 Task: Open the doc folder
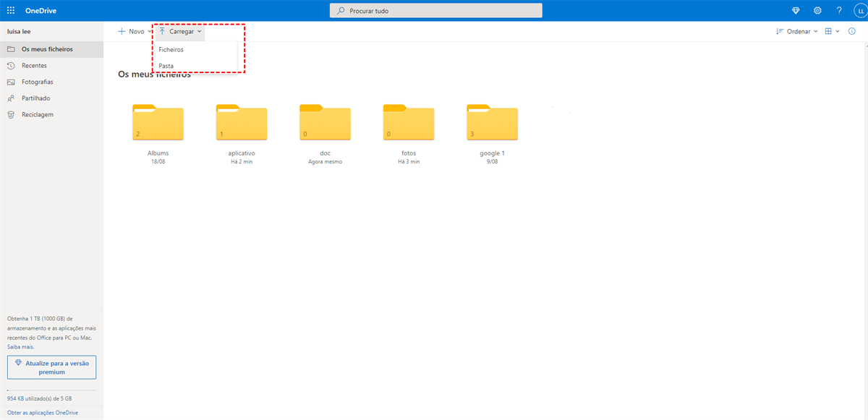click(x=325, y=122)
